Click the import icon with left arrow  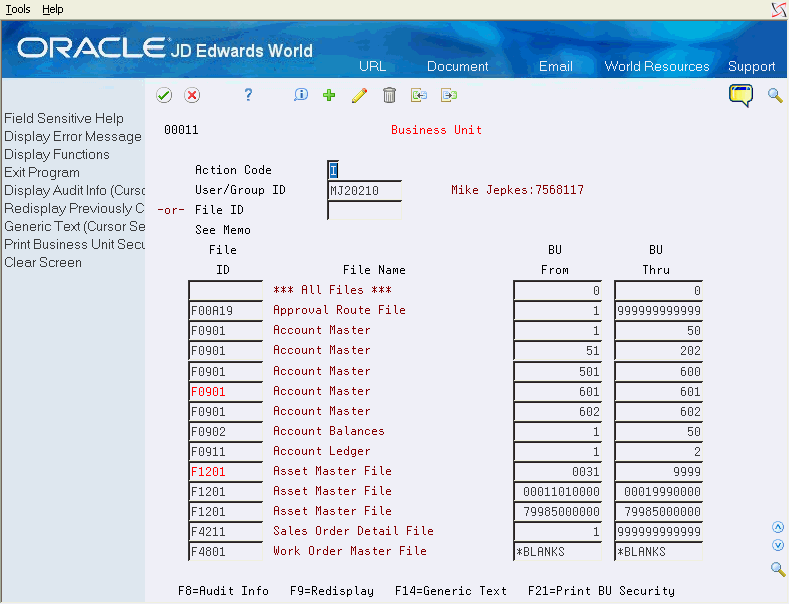(419, 95)
